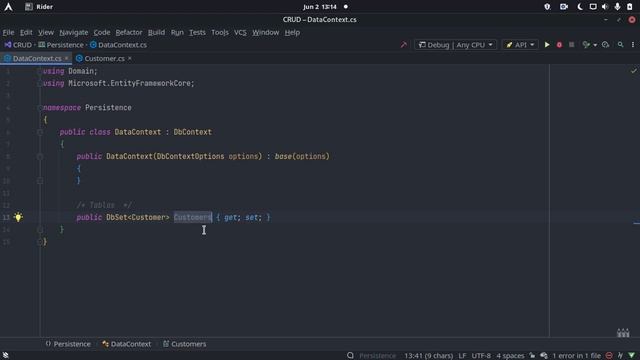Run the API configuration with play button
Image resolution: width=640 pixels, height=360 pixels.
tap(547, 45)
